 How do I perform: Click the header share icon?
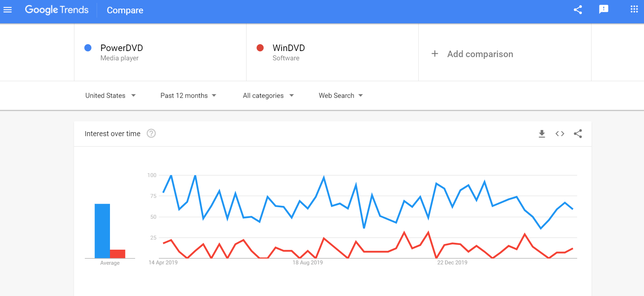[x=578, y=10]
